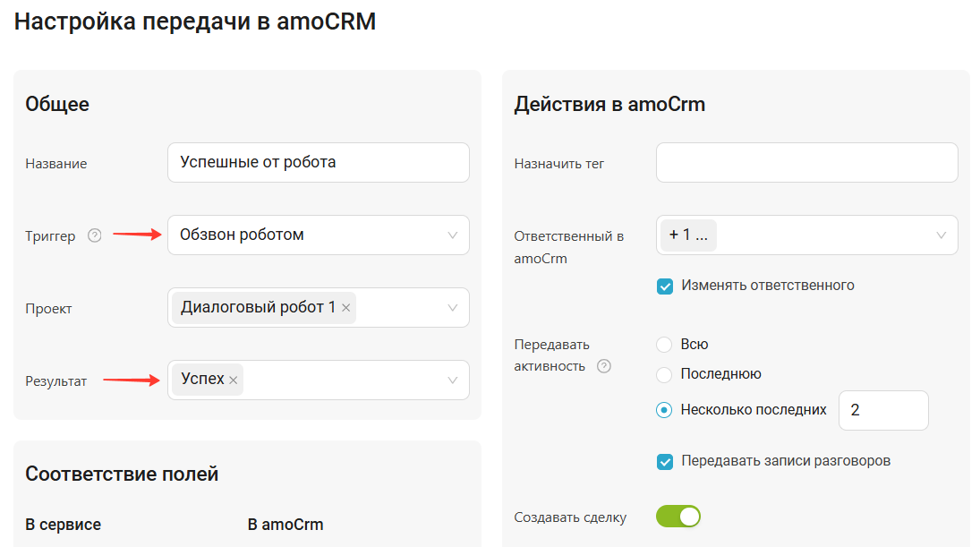The image size is (980, 547).
Task: Expand the Проект dropdown arrow
Action: tap(452, 308)
